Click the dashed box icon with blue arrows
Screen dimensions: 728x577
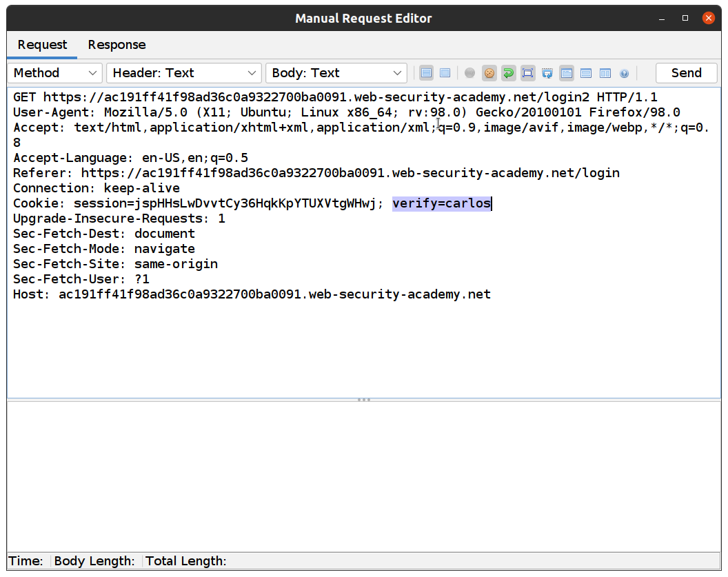tap(547, 73)
